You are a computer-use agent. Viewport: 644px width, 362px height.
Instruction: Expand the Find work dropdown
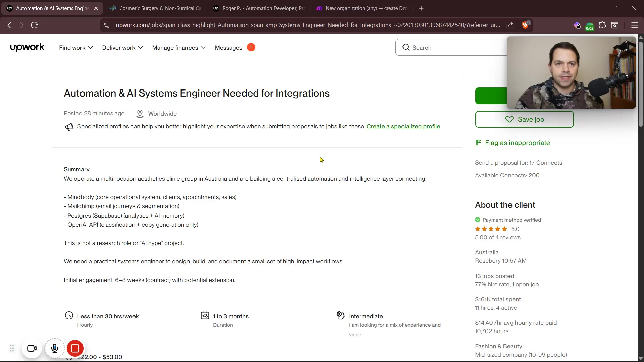tap(76, 48)
